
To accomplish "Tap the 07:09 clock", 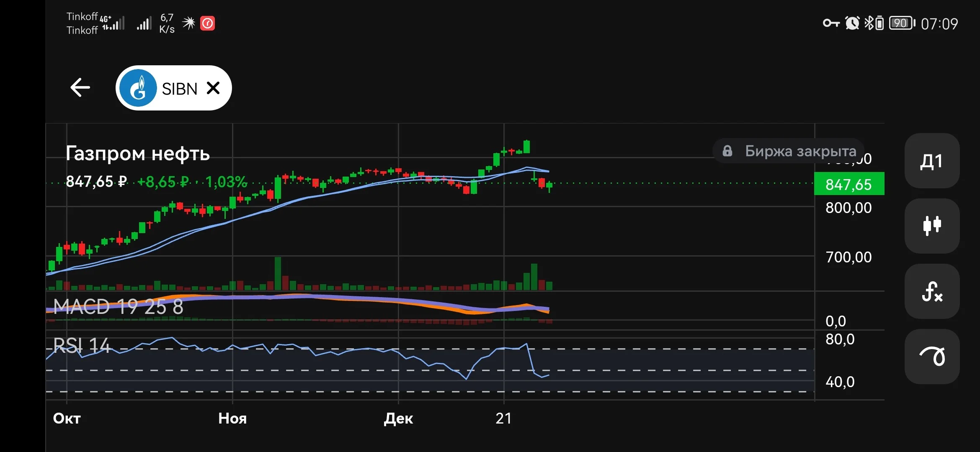I will tap(939, 24).
